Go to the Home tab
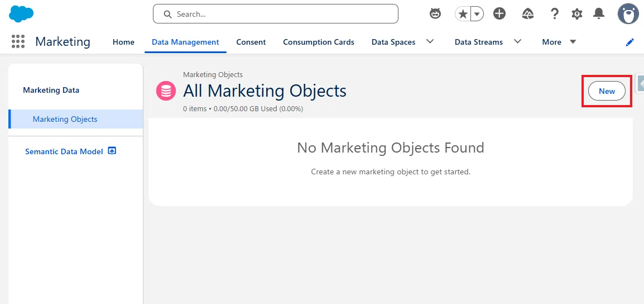The width and height of the screenshot is (644, 304). 123,42
